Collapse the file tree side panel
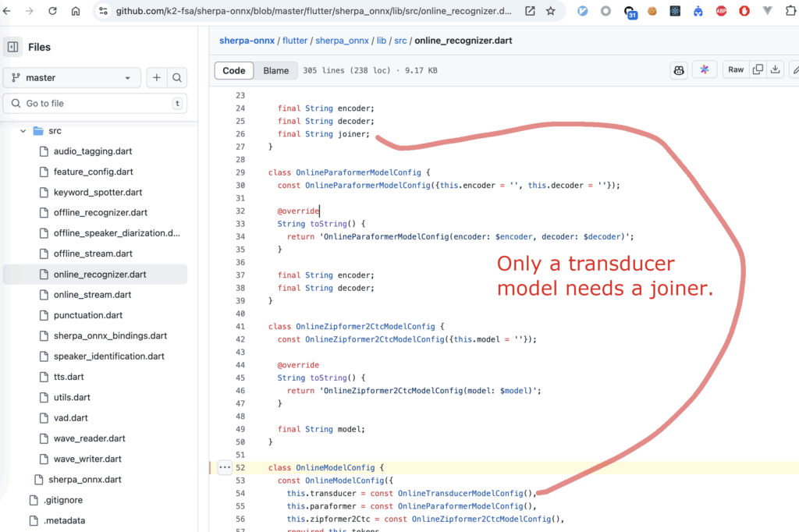Image resolution: width=799 pixels, height=532 pixels. tap(12, 47)
